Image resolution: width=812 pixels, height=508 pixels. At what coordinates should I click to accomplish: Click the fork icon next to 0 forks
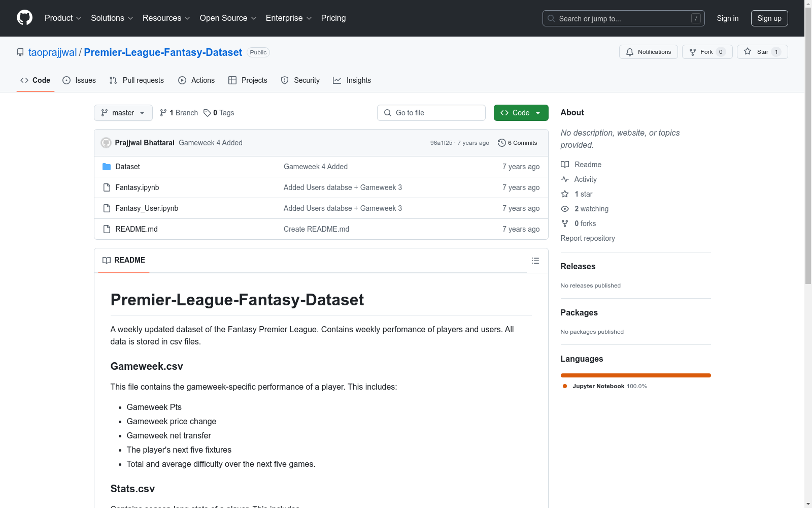click(x=565, y=224)
